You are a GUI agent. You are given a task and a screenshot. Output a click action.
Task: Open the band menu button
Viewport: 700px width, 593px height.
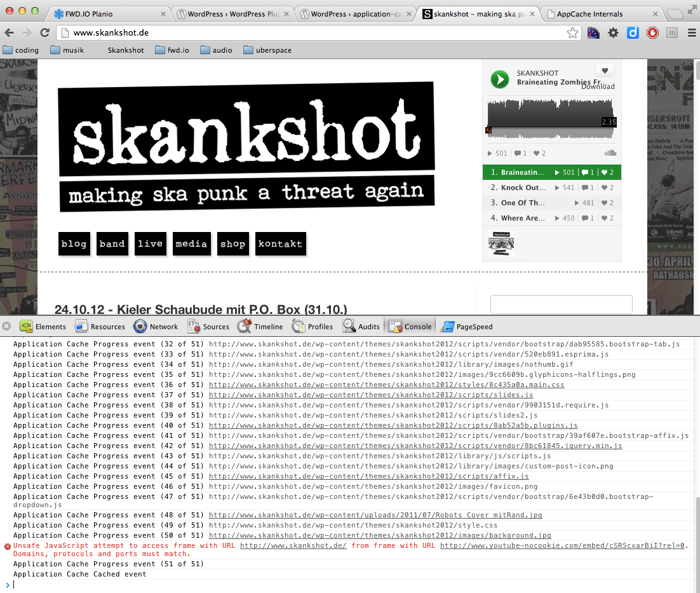112,244
